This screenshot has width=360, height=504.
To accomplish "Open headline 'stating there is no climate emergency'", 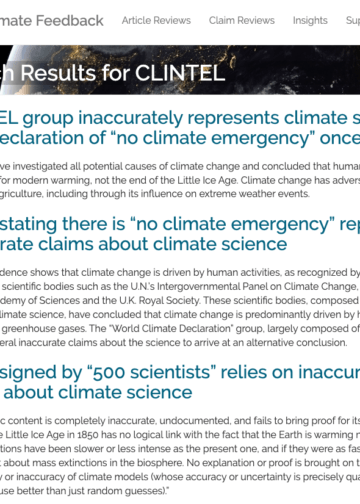I will tap(180, 224).
